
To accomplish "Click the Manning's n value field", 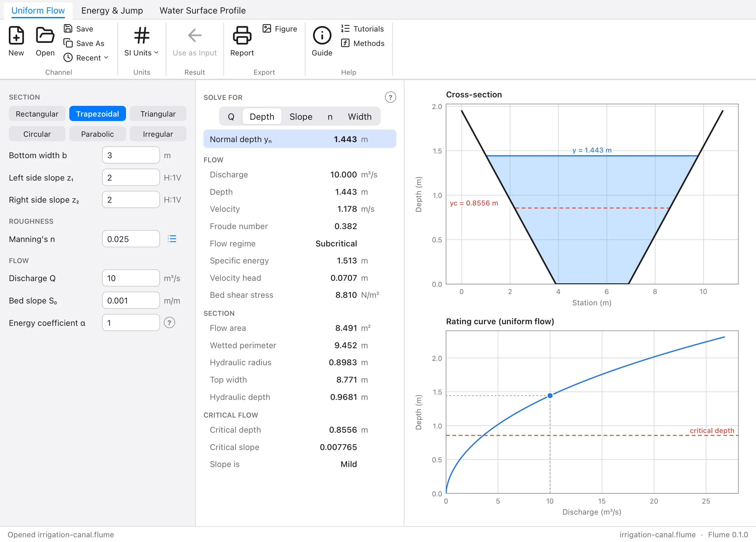I will [x=131, y=239].
